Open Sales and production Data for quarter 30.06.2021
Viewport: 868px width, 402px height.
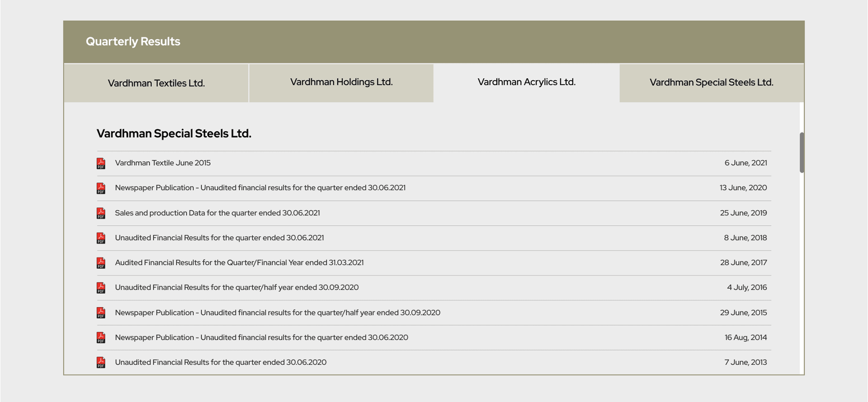click(x=217, y=213)
